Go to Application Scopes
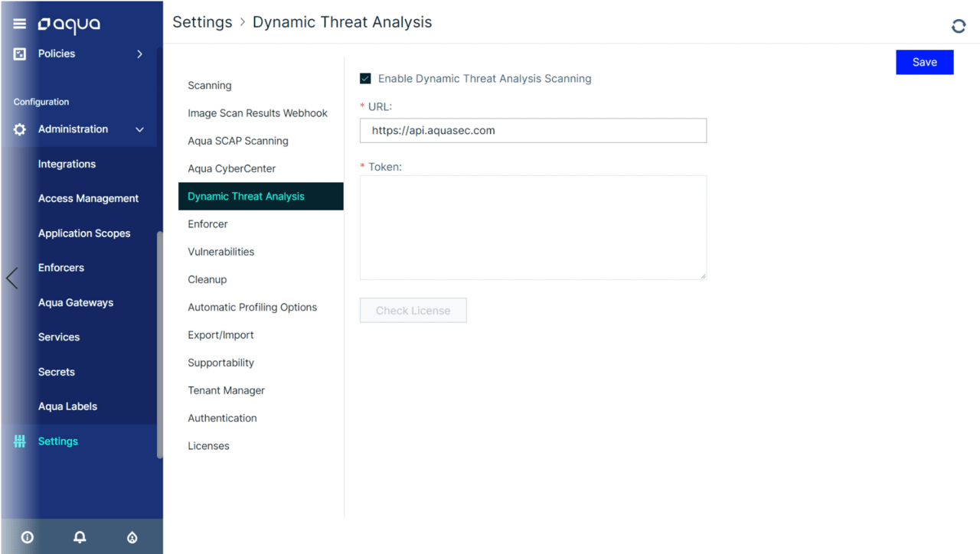Screen dimensions: 980x554 tap(84, 233)
